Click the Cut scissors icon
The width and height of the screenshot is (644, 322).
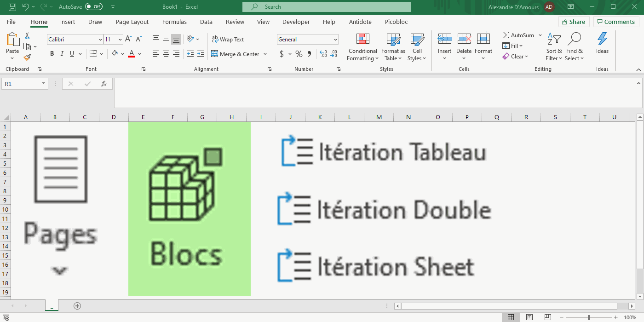(x=27, y=36)
